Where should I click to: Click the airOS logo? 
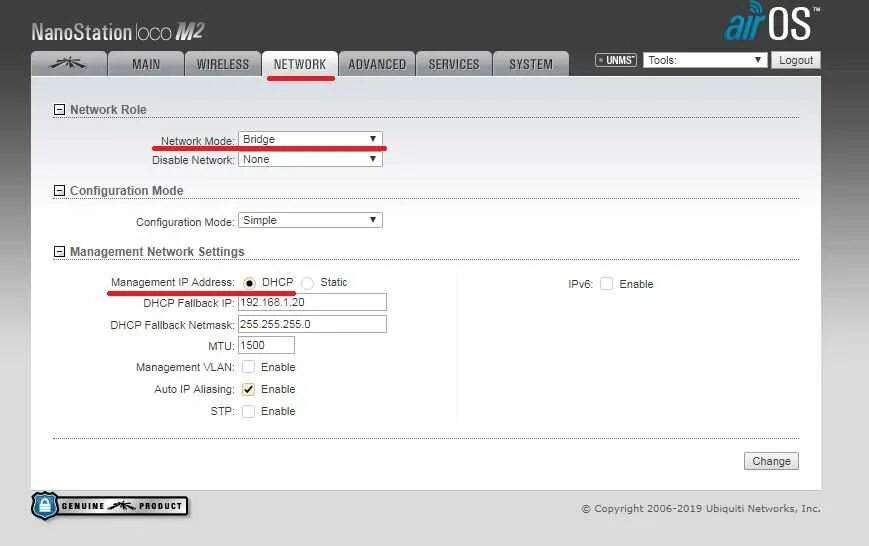(x=773, y=22)
